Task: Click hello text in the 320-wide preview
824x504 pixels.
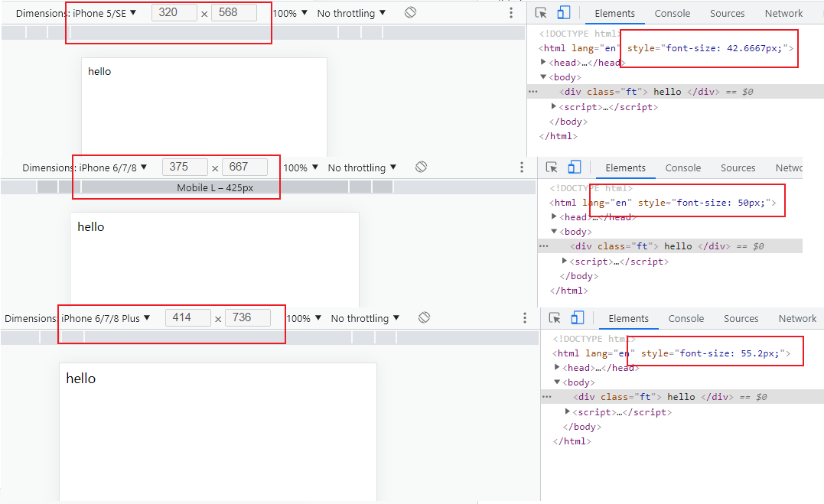Action: [99, 71]
